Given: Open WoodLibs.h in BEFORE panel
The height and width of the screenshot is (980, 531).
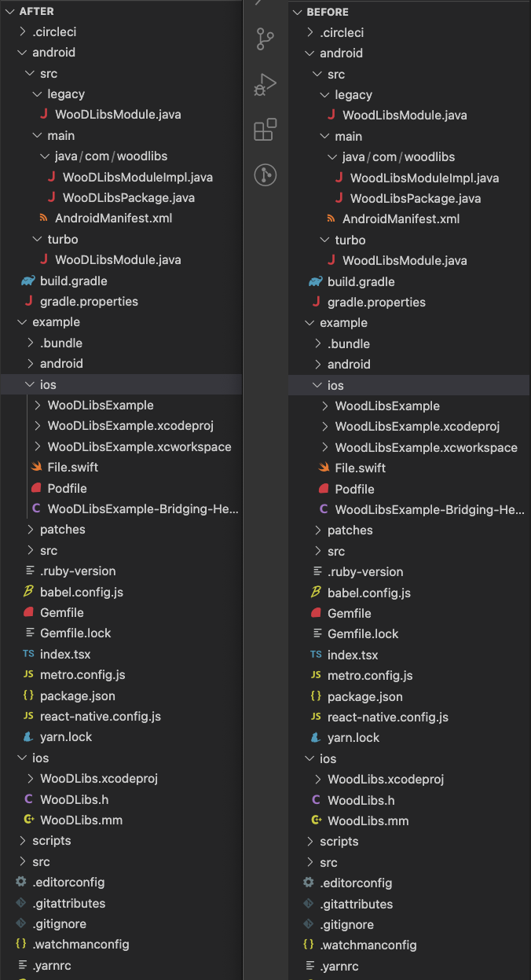Looking at the screenshot, I should click(361, 800).
